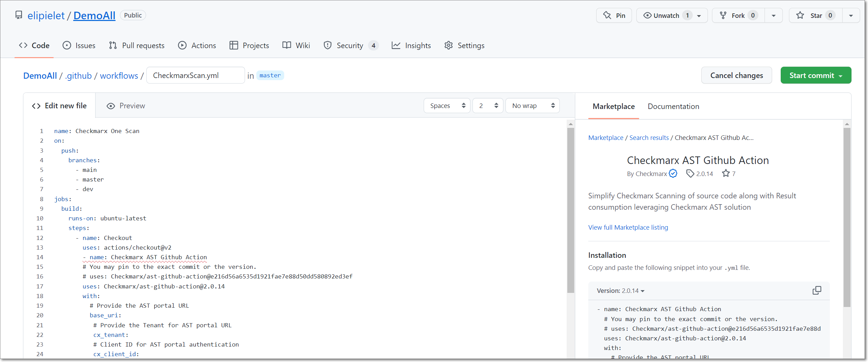The image size is (868, 362).
Task: Pin the repository with the Pin button
Action: [614, 15]
